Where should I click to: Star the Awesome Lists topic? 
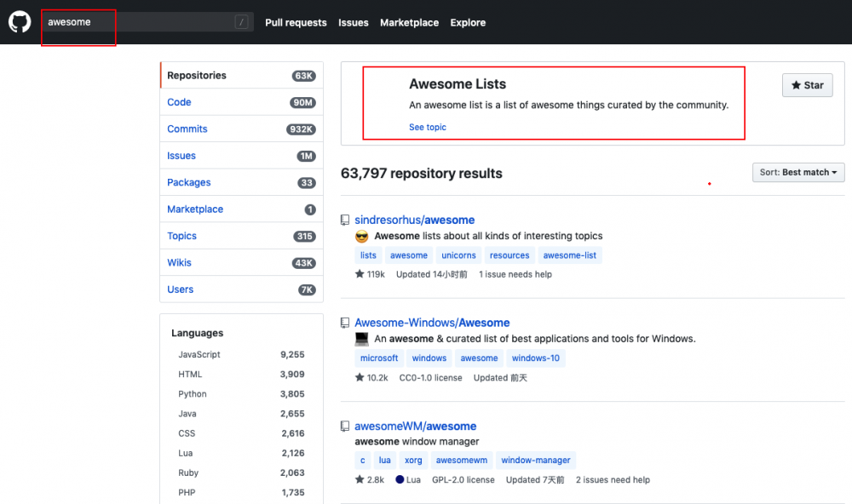pos(806,85)
